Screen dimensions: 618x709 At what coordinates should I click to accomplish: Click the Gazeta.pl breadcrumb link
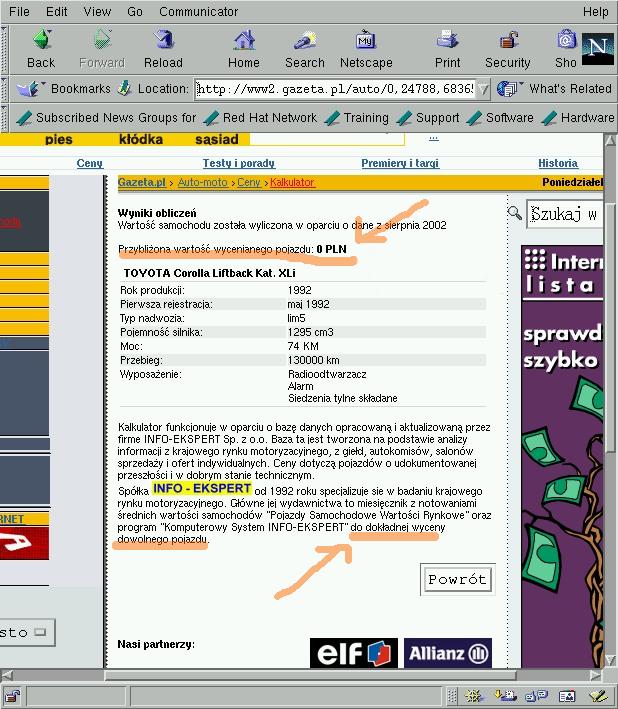pyautogui.click(x=142, y=182)
